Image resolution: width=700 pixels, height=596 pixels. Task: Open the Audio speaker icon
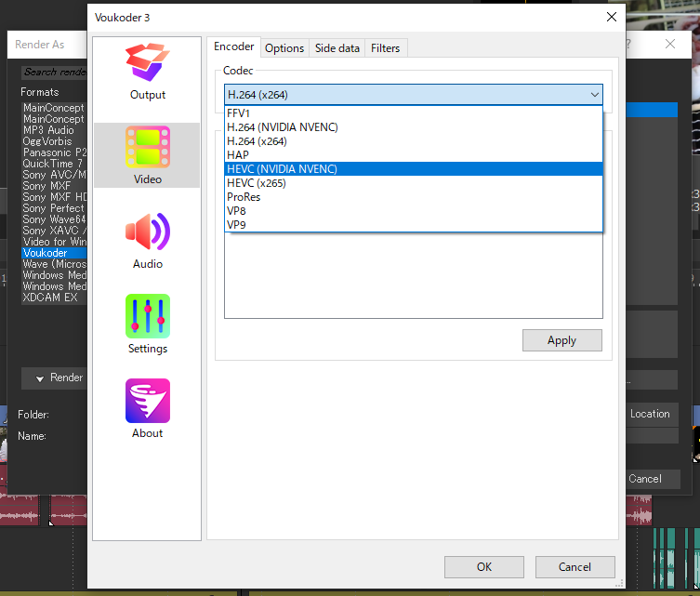tap(148, 232)
